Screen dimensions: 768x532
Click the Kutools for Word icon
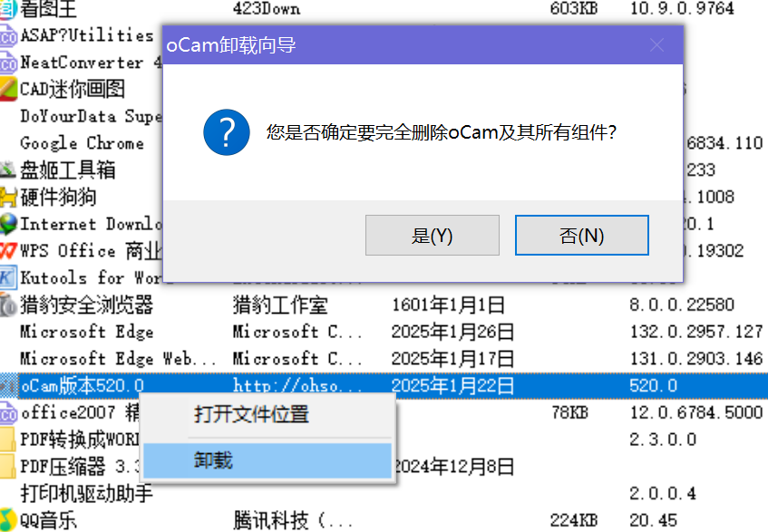coord(8,277)
